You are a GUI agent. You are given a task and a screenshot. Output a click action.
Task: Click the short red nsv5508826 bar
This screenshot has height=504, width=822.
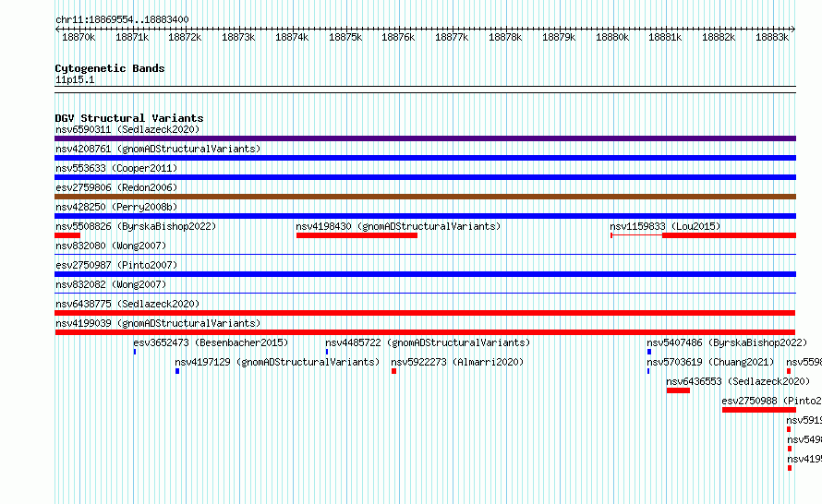(67, 235)
